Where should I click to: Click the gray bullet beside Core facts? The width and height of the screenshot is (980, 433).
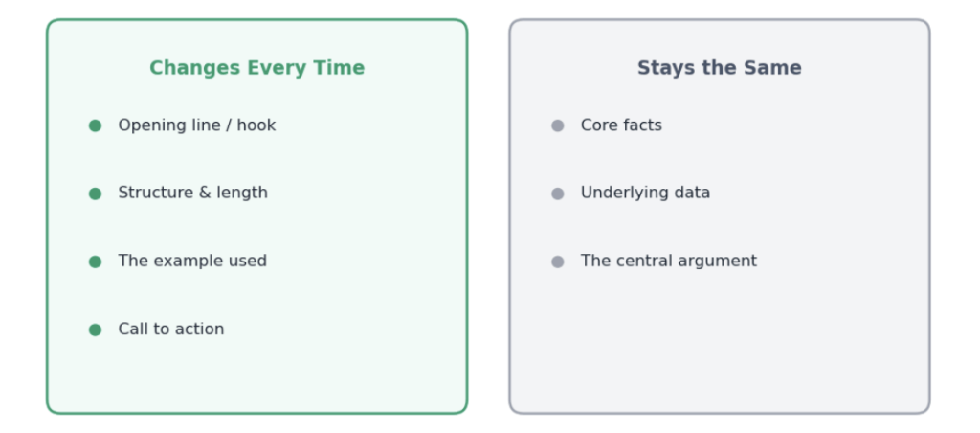tap(558, 125)
